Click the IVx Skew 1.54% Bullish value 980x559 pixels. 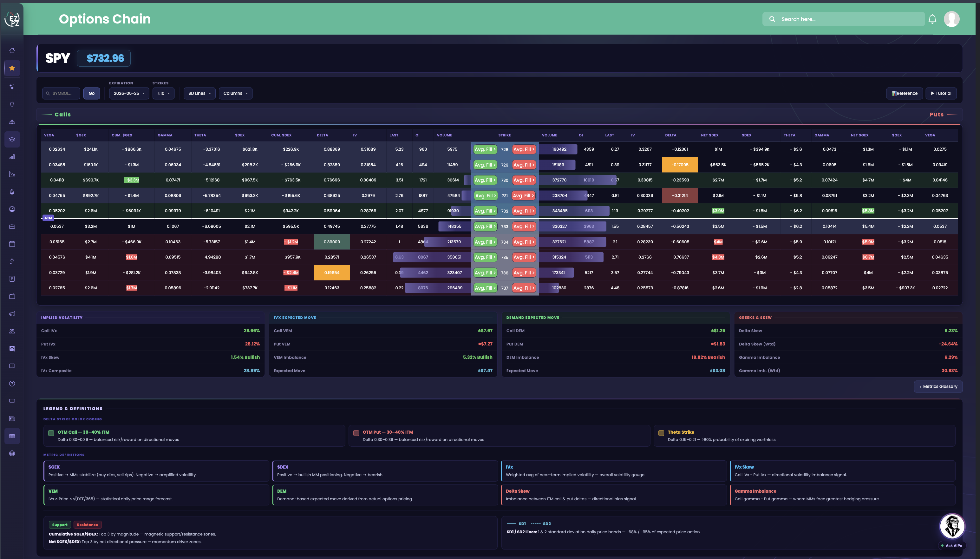click(x=245, y=358)
